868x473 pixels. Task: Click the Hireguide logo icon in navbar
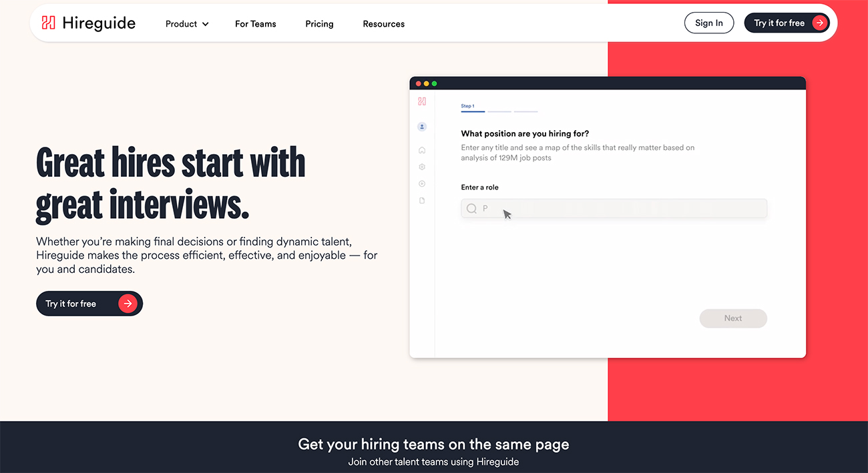(x=48, y=23)
